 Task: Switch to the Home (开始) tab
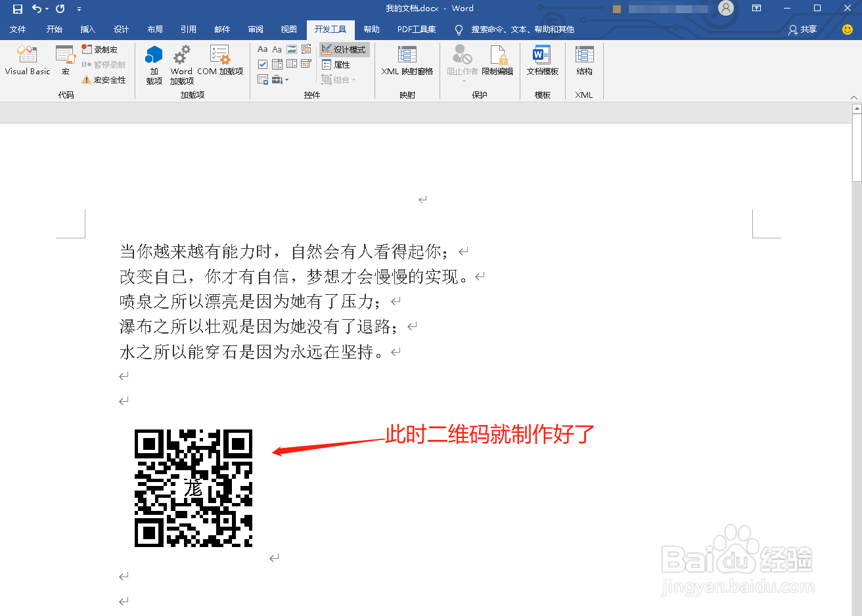click(55, 30)
